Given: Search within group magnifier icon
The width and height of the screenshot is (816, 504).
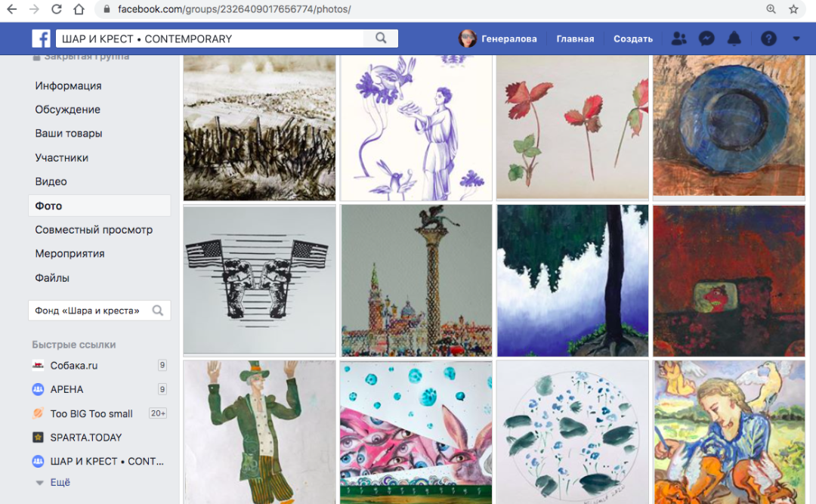Looking at the screenshot, I should coord(158,311).
